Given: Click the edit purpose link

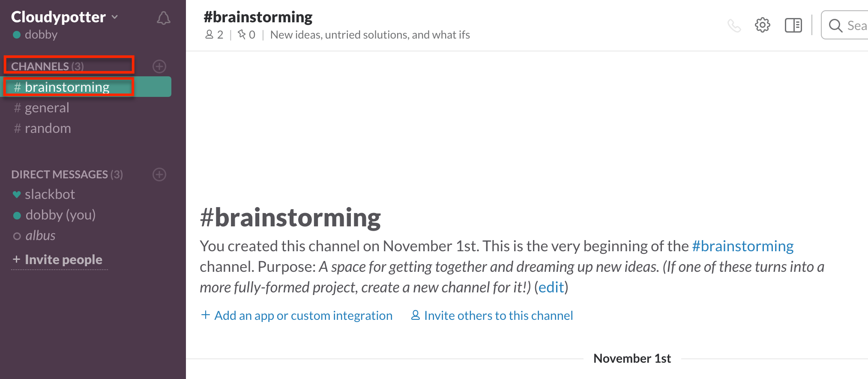Looking at the screenshot, I should [551, 287].
